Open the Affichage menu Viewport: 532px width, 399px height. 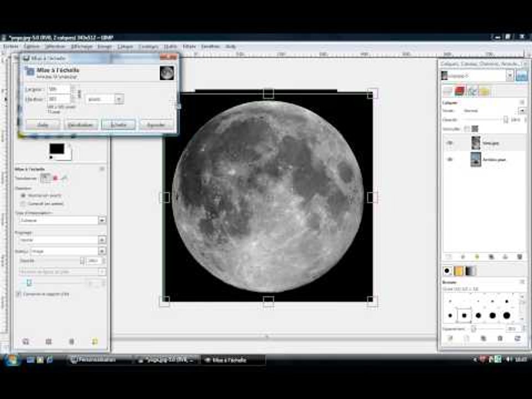click(x=81, y=47)
